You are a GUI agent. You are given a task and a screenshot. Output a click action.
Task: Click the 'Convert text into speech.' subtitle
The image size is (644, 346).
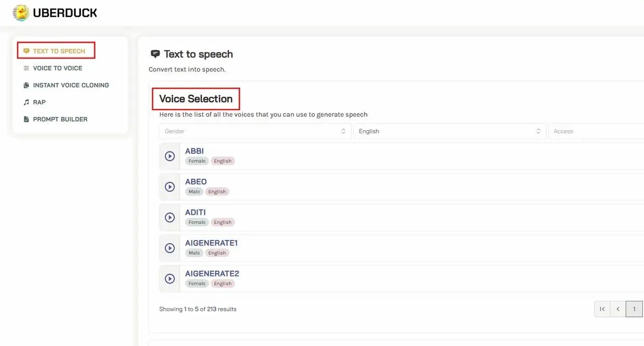(187, 69)
